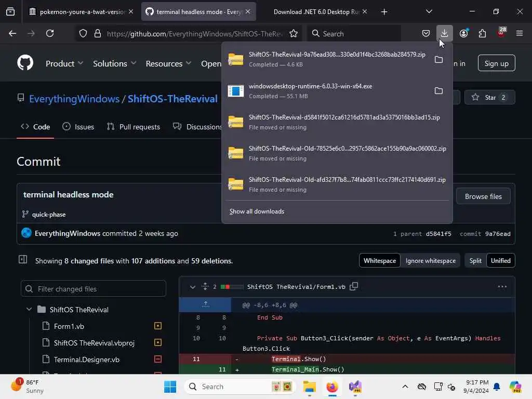Switch to Unified diff view
This screenshot has height=399, width=532.
click(x=501, y=261)
